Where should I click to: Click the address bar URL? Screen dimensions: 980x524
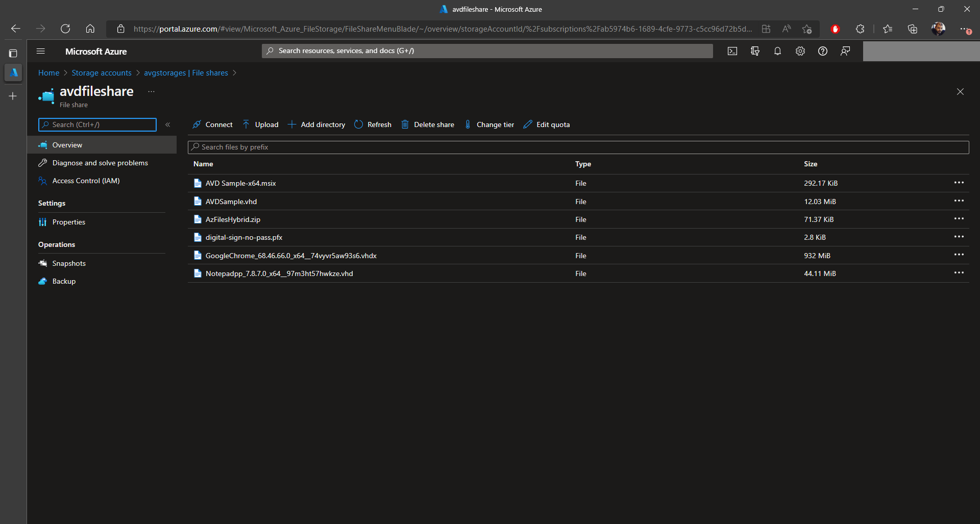443,29
